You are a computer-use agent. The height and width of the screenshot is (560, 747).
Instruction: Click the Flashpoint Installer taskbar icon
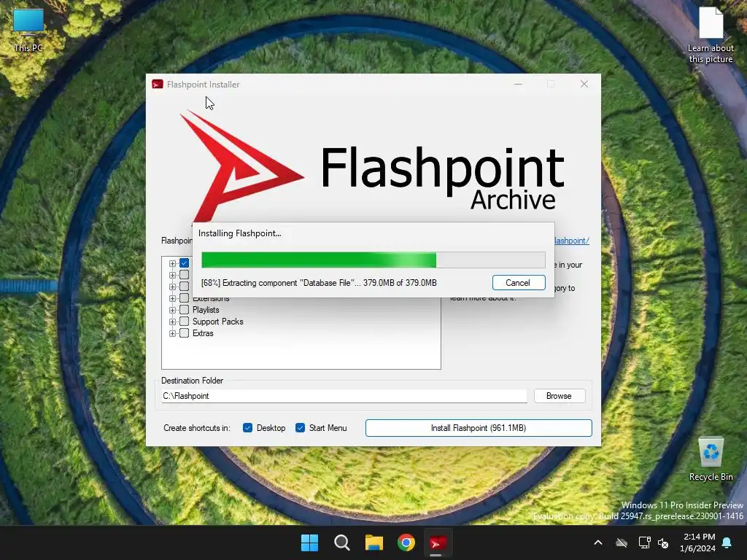point(438,542)
